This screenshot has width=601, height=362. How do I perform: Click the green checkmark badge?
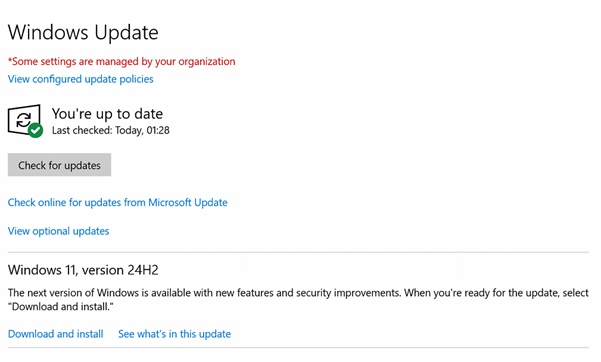[x=36, y=130]
